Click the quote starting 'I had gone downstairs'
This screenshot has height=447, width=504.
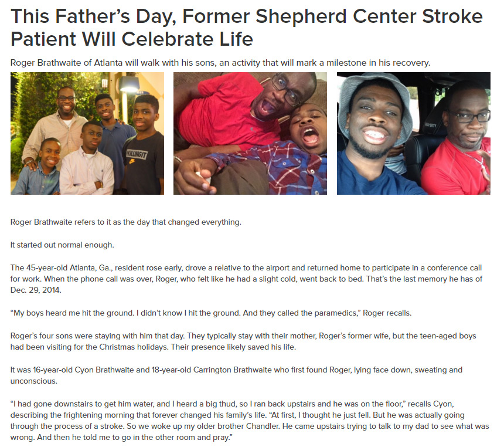(250, 421)
